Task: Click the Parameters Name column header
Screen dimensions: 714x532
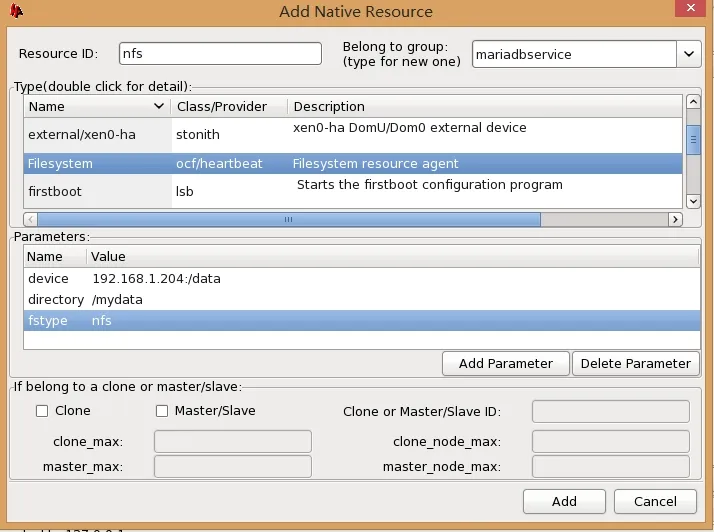Action: [55, 256]
